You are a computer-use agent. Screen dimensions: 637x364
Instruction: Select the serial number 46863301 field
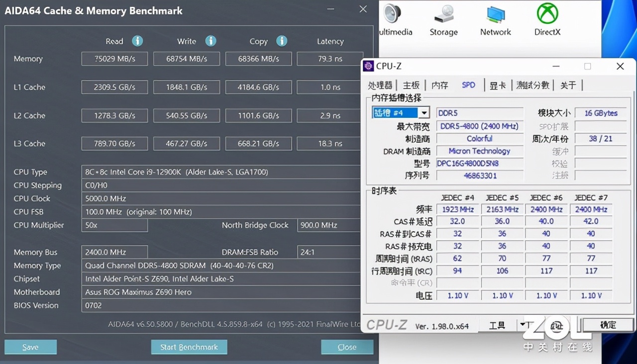pyautogui.click(x=479, y=175)
